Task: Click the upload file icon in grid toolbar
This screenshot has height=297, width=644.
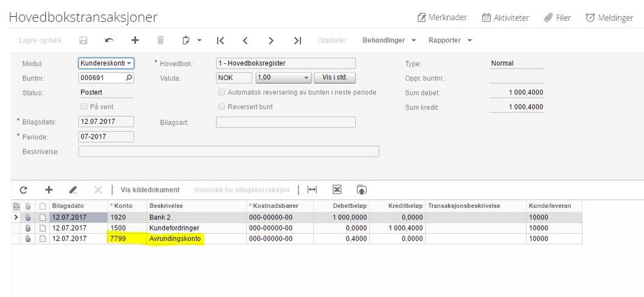Action: coord(362,190)
